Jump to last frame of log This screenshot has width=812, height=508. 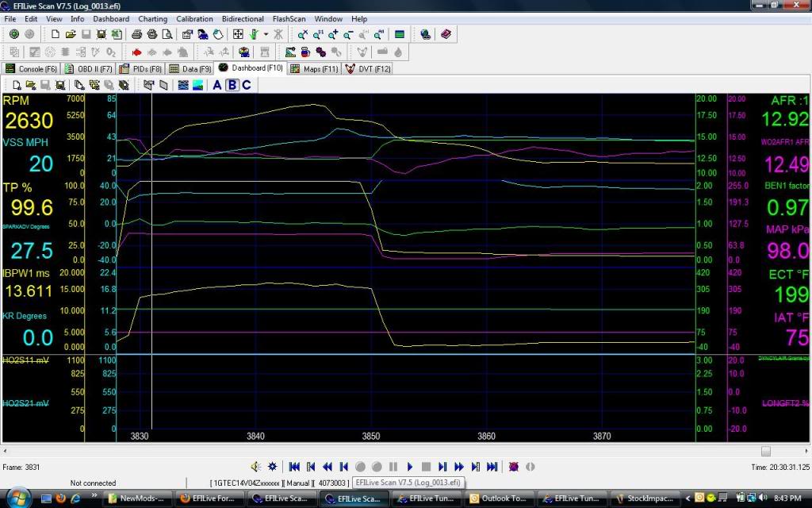[x=492, y=467]
